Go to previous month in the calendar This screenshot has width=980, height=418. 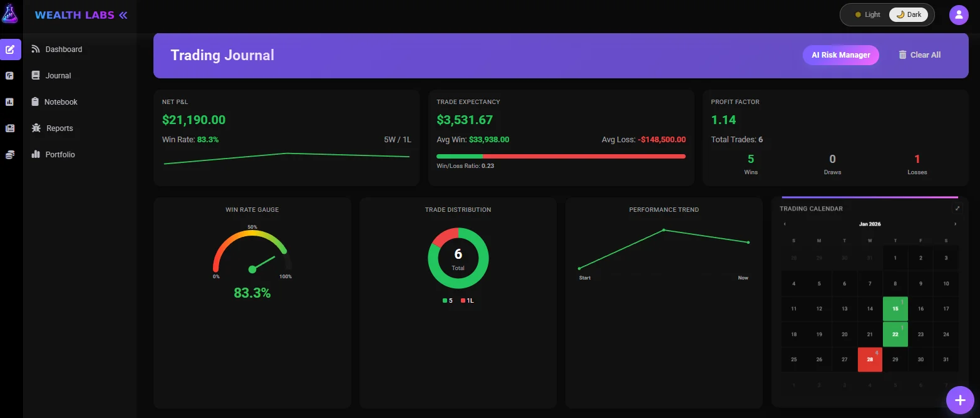786,224
